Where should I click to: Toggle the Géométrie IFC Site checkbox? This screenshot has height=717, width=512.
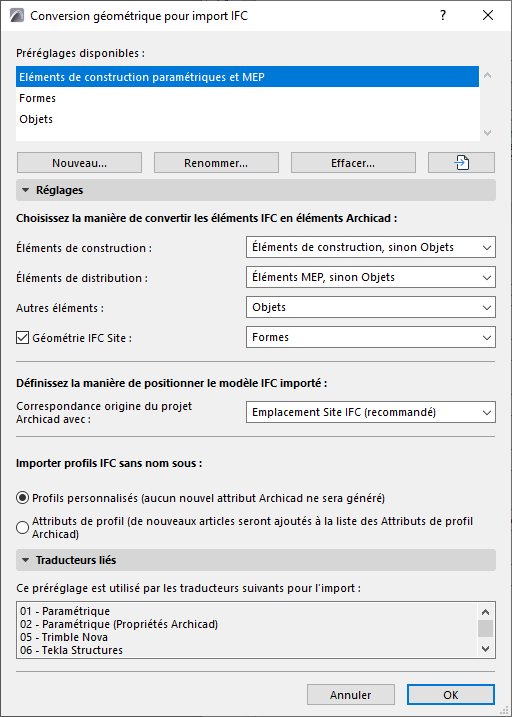22,338
